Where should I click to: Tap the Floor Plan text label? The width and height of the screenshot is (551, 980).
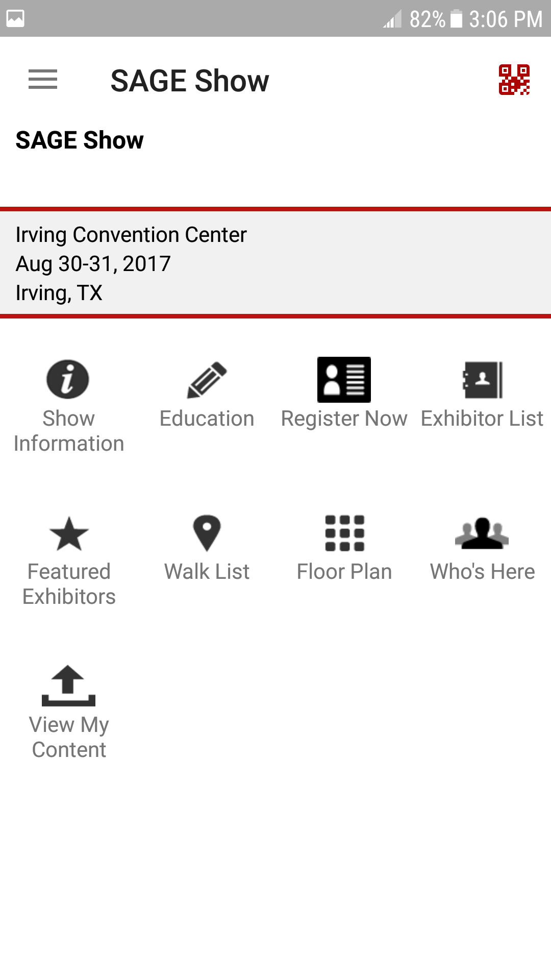[344, 572]
